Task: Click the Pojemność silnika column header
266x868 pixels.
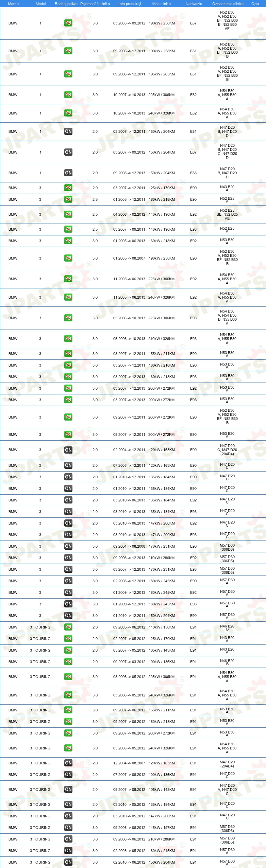Action: coord(95,4)
